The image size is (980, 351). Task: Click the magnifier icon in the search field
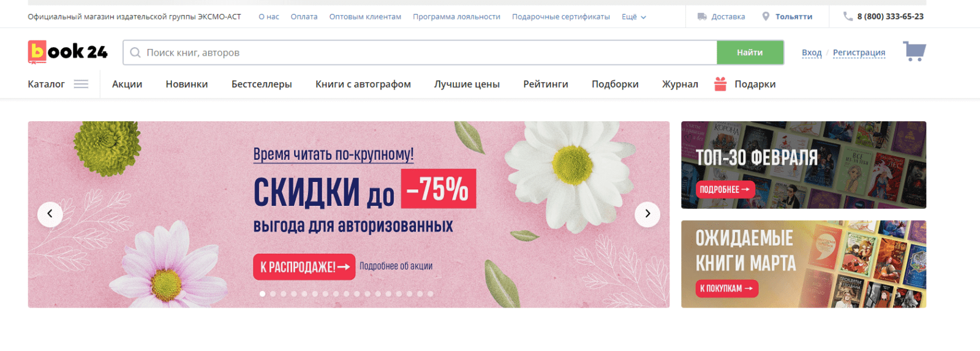(135, 53)
